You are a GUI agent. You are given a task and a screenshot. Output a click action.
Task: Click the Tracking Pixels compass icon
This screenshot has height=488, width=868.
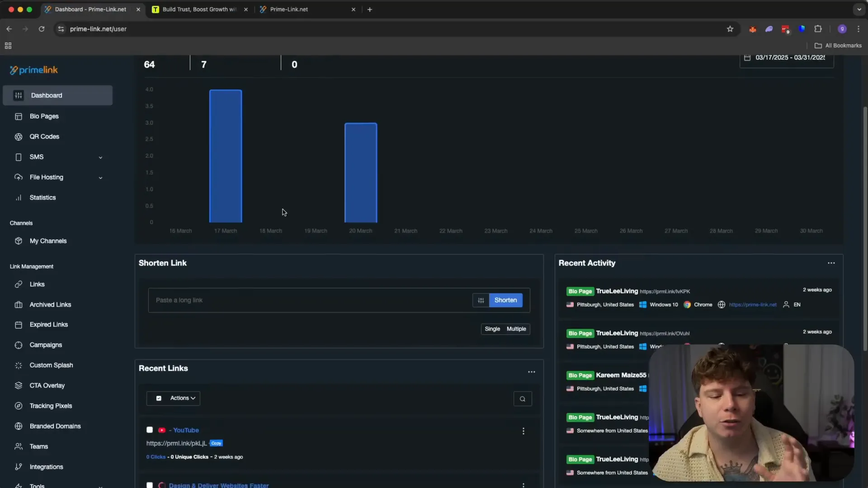[x=19, y=406]
